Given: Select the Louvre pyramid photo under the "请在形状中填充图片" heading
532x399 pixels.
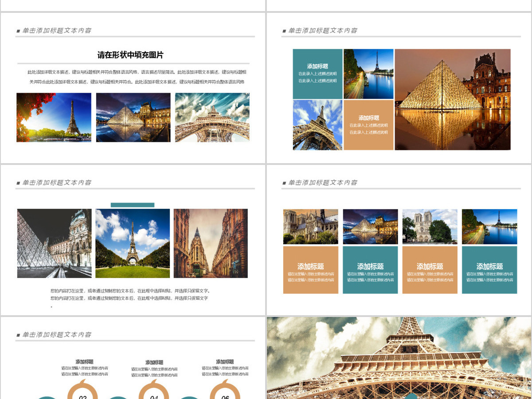Looking at the screenshot, I should point(133,117).
